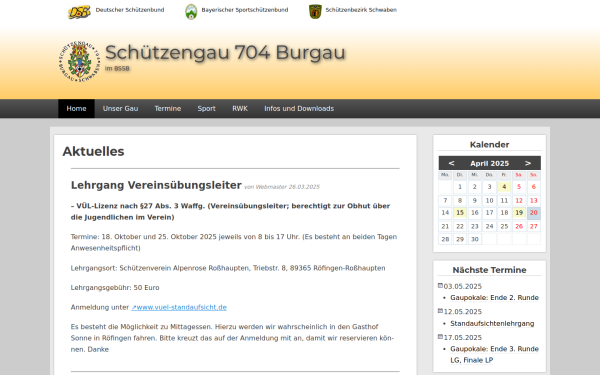The width and height of the screenshot is (600, 375).
Task: Select April 22 in the calendar
Action: (460, 227)
